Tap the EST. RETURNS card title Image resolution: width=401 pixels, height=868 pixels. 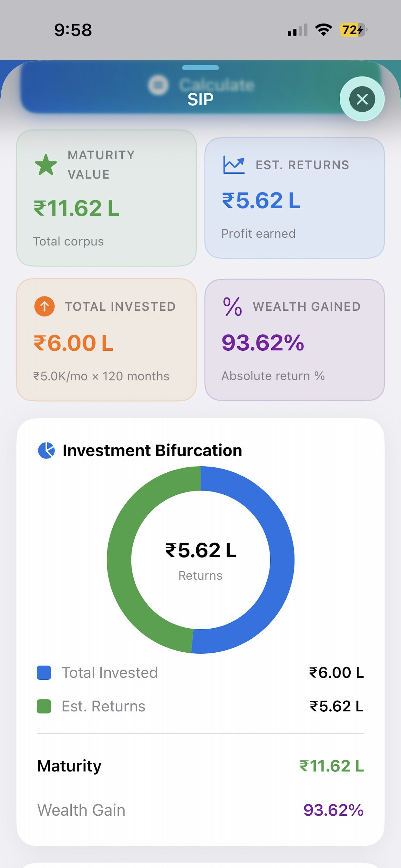[x=302, y=165]
